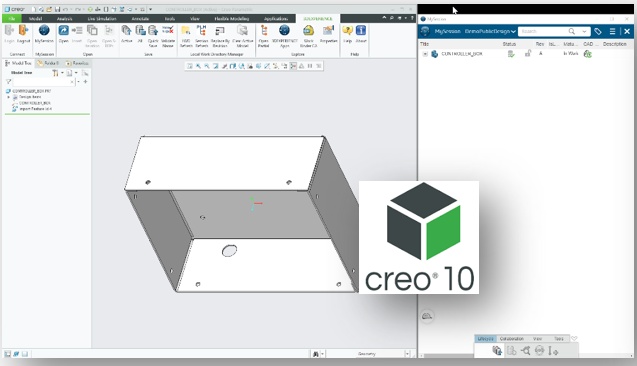Viewport: 637px width, 366px height.
Task: Click the yellow Help icon
Action: click(347, 30)
